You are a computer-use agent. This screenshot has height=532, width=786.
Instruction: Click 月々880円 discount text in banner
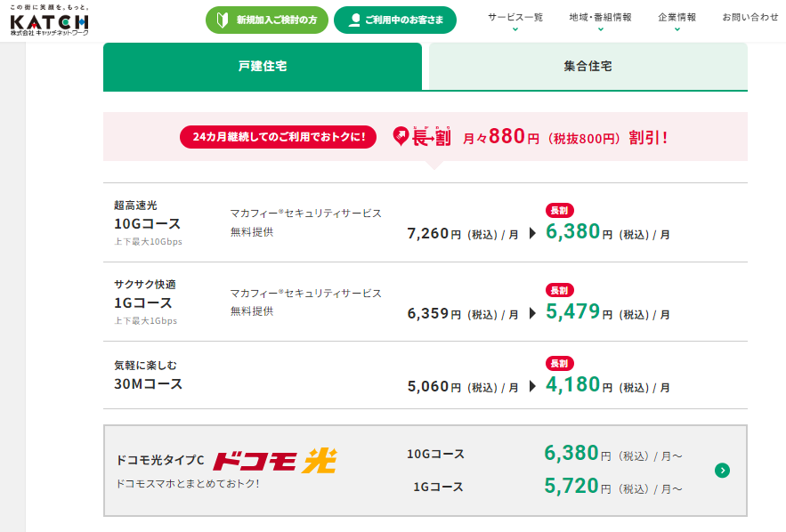(565, 137)
